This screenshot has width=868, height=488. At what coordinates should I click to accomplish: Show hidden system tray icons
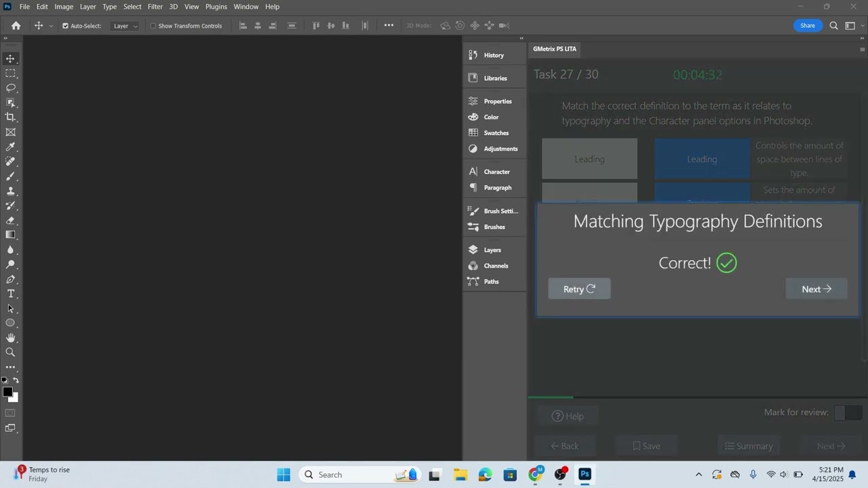click(x=698, y=474)
